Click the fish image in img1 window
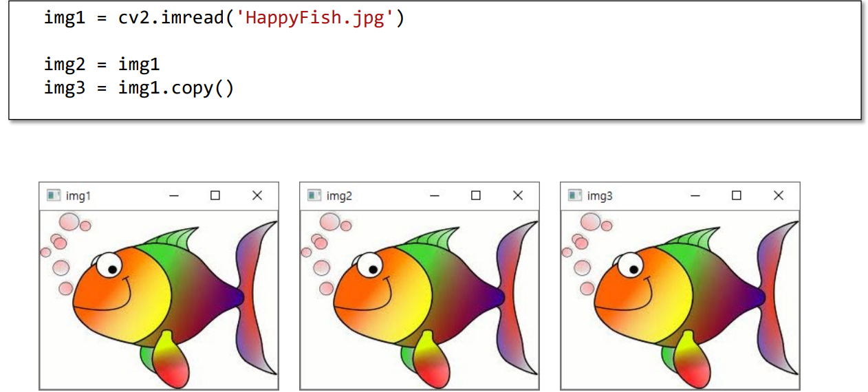868x392 pixels. 159,300
